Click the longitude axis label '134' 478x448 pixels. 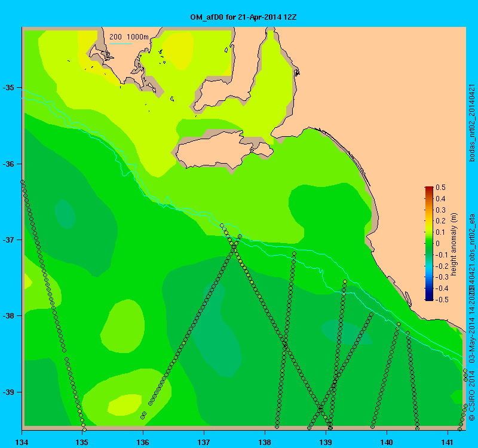pyautogui.click(x=22, y=442)
